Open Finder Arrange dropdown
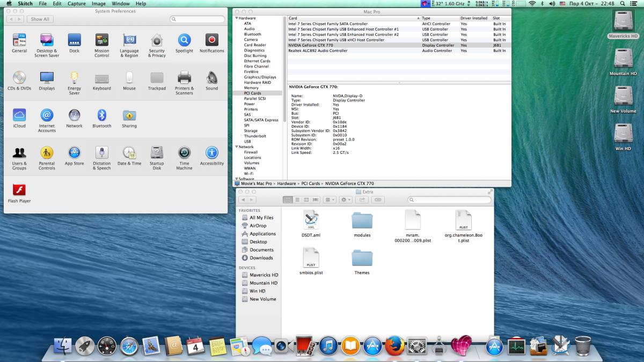 330,200
